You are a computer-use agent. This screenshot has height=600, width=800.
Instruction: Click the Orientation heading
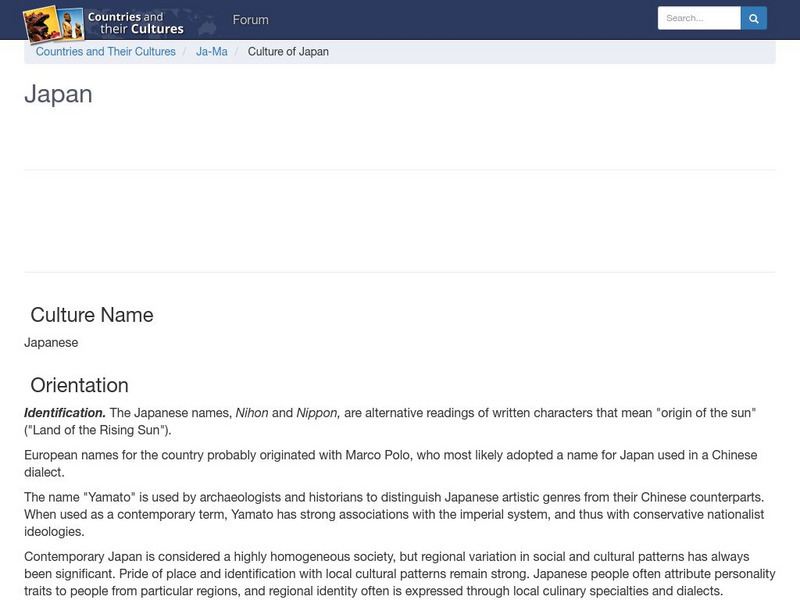coord(79,385)
